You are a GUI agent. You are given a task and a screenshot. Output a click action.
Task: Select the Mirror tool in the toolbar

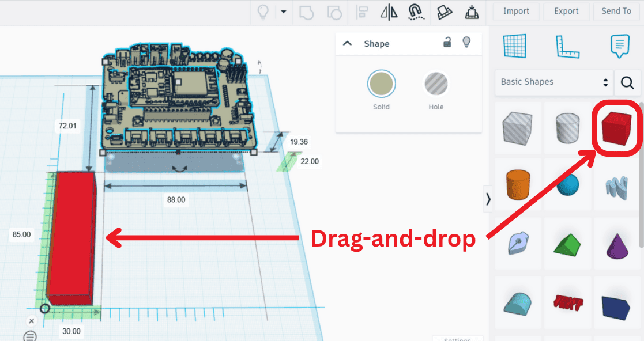click(x=389, y=12)
